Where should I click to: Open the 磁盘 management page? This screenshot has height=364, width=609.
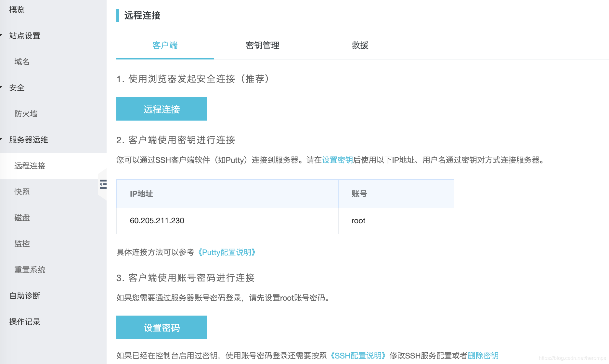(22, 218)
